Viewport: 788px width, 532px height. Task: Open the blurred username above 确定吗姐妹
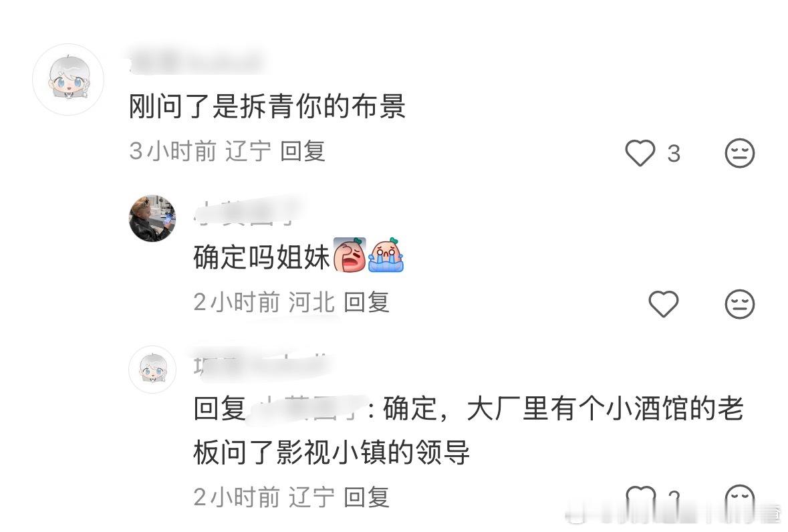click(247, 212)
